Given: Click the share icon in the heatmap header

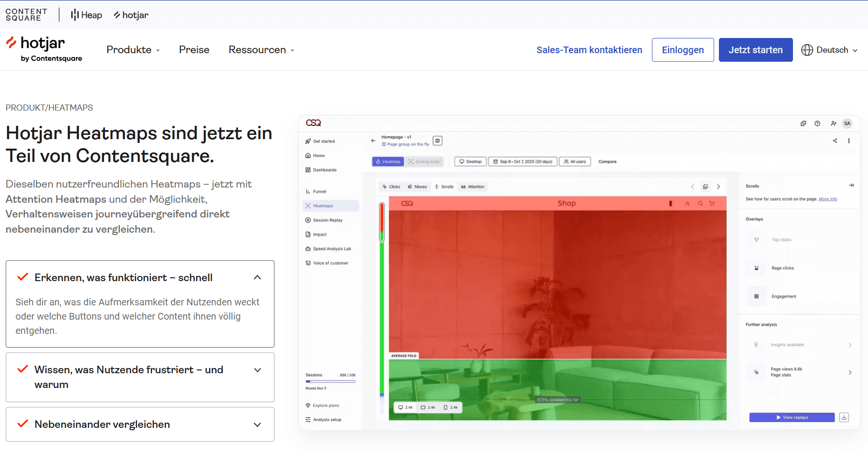Looking at the screenshot, I should 835,141.
